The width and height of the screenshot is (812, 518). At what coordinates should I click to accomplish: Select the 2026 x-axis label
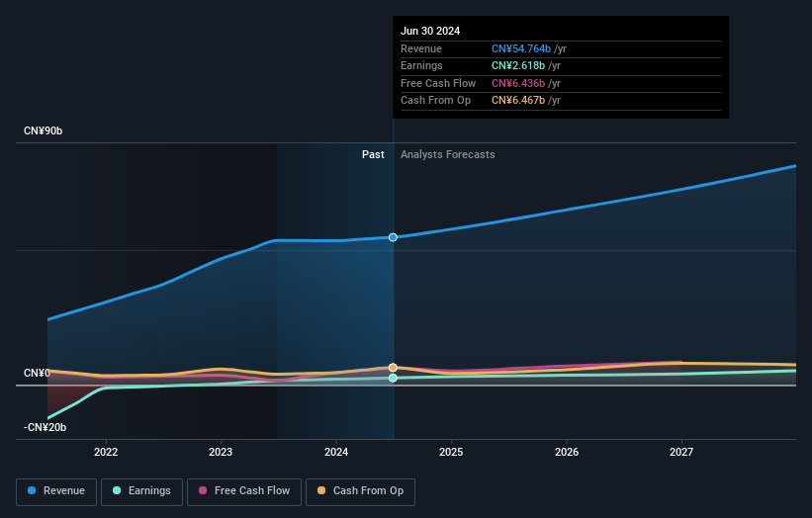coord(567,453)
